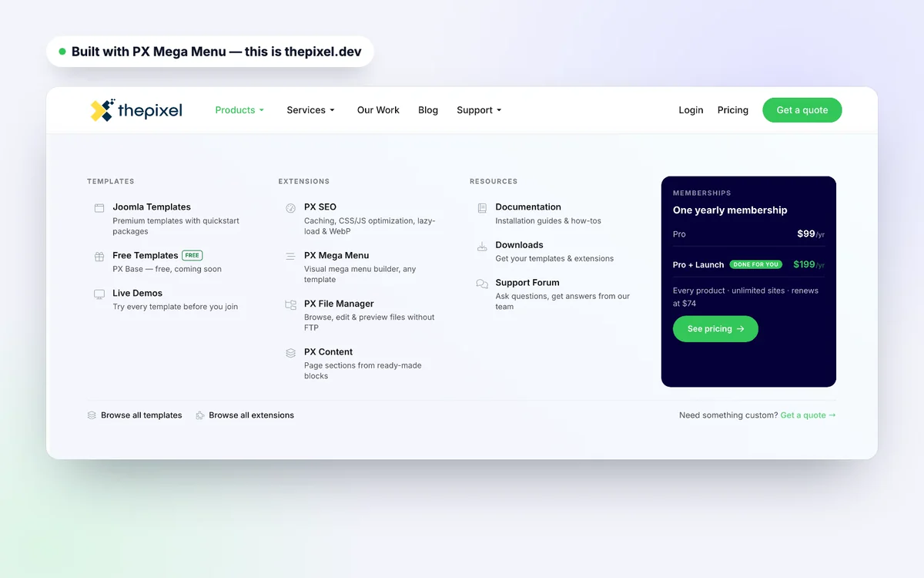Image resolution: width=924 pixels, height=578 pixels.
Task: Click the 'Every product · unlimited sites' note
Action: point(745,297)
